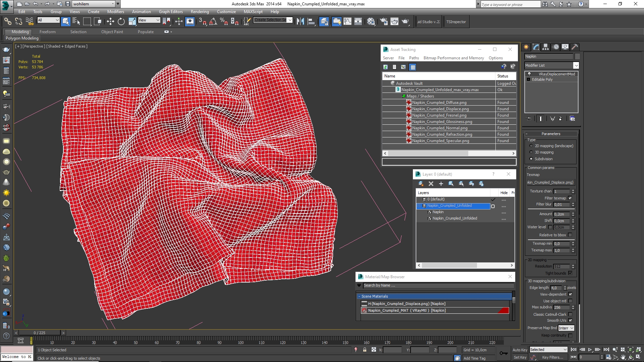Open the Utilities command panel tab
The height and width of the screenshot is (362, 644).
(575, 47)
